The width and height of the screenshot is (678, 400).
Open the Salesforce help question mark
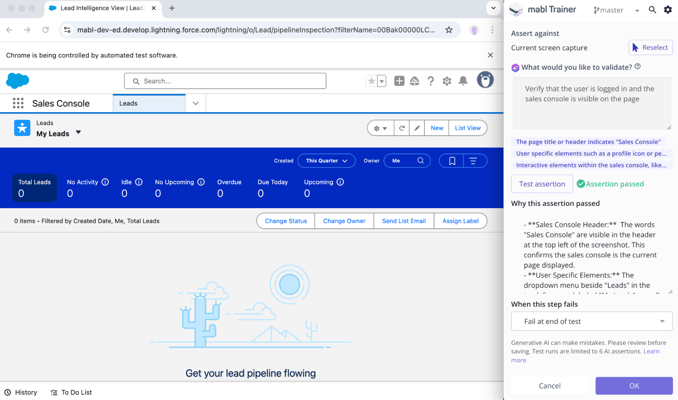tap(431, 81)
